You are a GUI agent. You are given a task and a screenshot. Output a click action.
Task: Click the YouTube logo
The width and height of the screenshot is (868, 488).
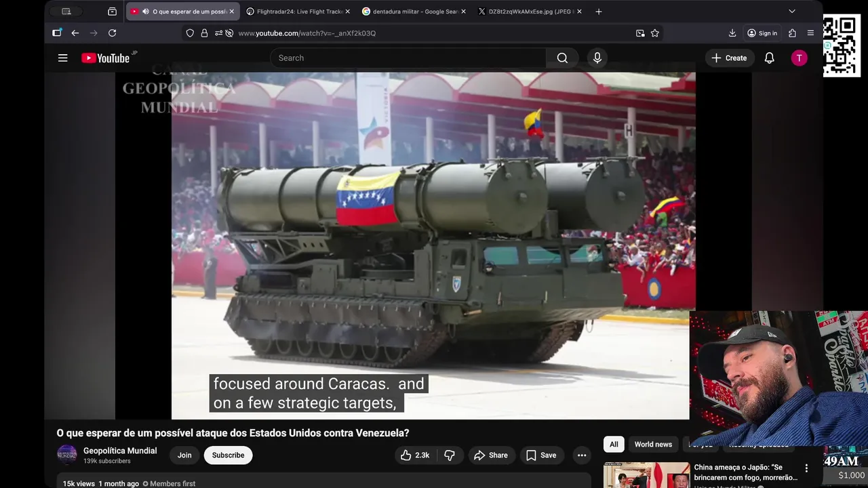[106, 58]
